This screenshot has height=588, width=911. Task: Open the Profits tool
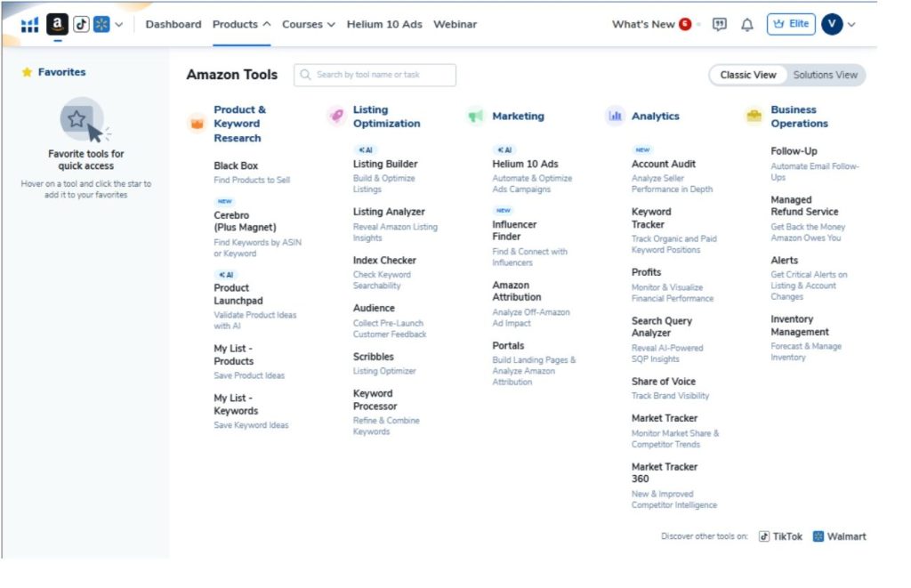click(x=646, y=272)
